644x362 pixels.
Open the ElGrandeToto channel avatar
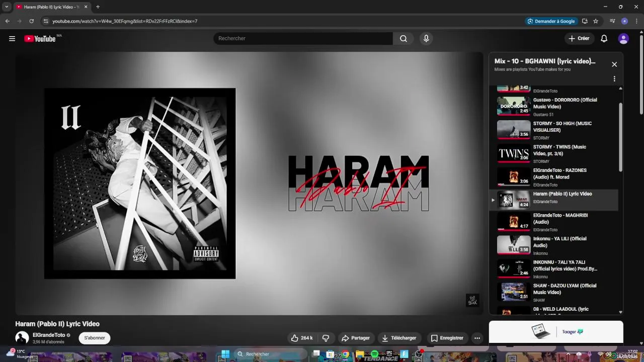[x=22, y=338]
